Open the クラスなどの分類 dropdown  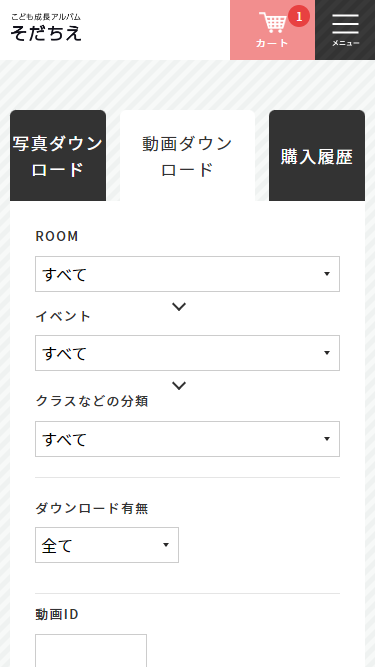coord(188,439)
